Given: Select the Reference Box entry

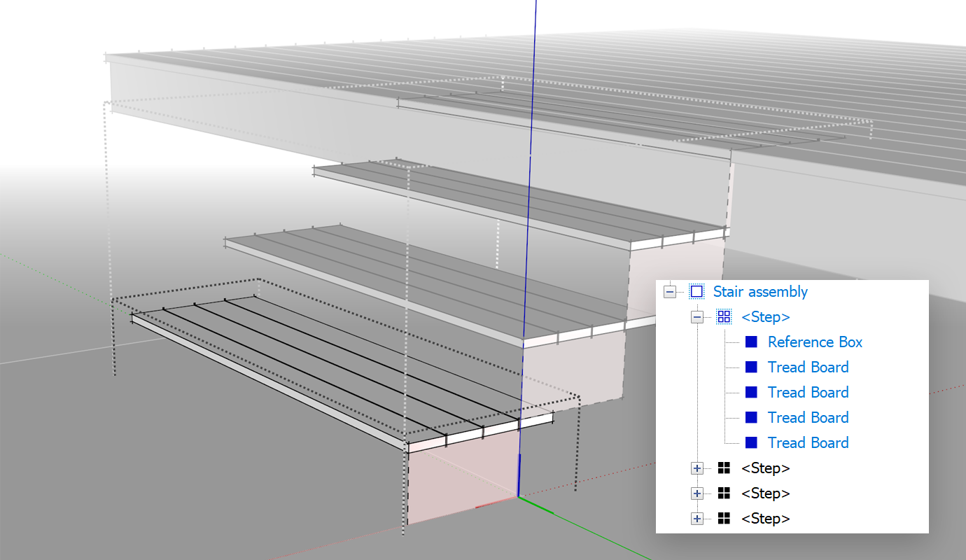Looking at the screenshot, I should 815,342.
